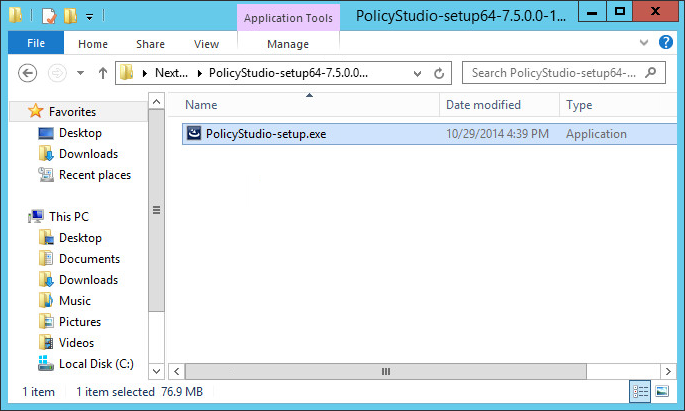Click the Local Disk (C:) drive icon
Screen dimensions: 685x411
tap(46, 363)
